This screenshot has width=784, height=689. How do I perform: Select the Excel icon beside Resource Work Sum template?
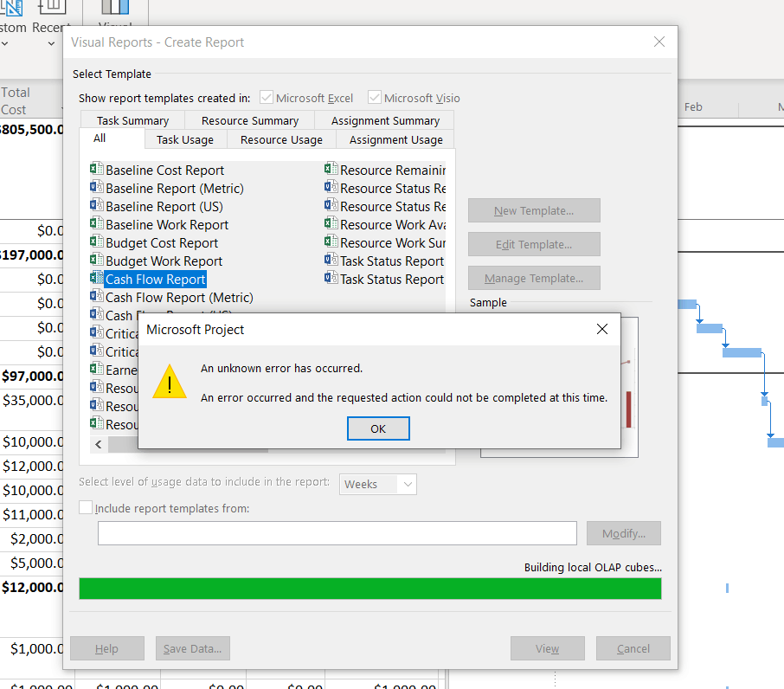[331, 242]
